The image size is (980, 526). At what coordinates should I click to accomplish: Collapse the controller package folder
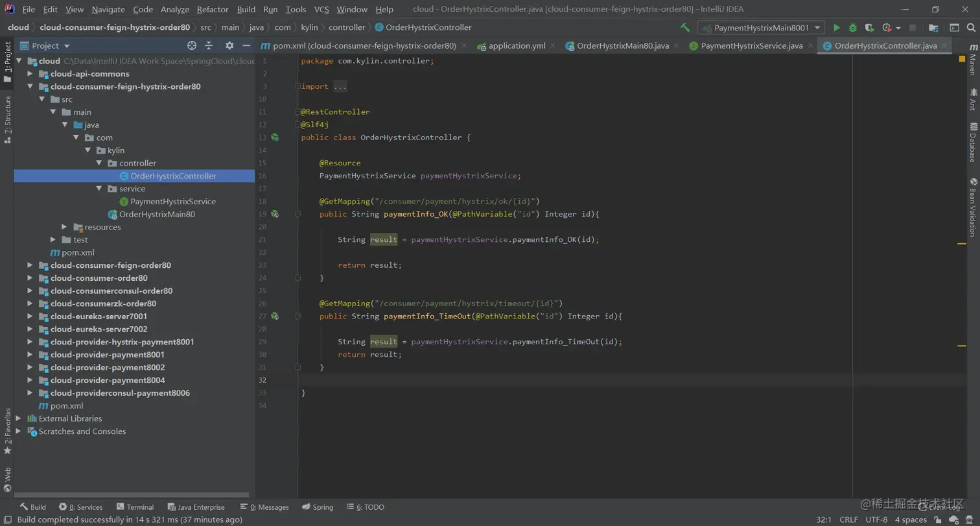[99, 163]
